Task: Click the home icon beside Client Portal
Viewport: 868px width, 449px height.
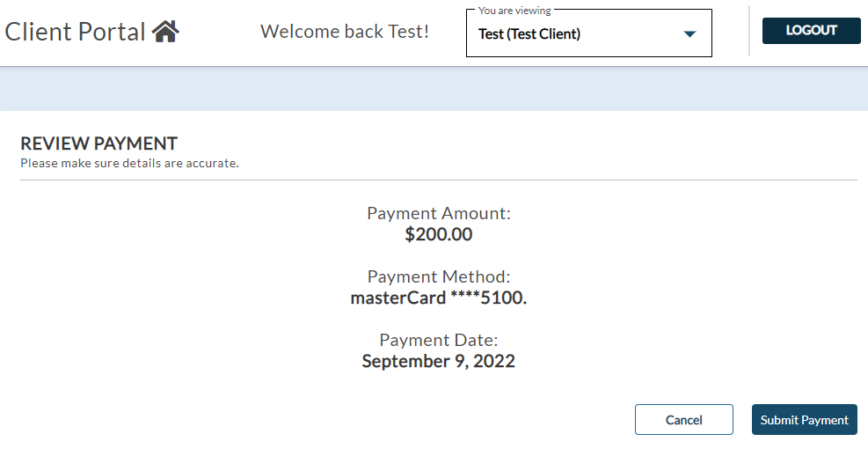Action: pos(165,32)
